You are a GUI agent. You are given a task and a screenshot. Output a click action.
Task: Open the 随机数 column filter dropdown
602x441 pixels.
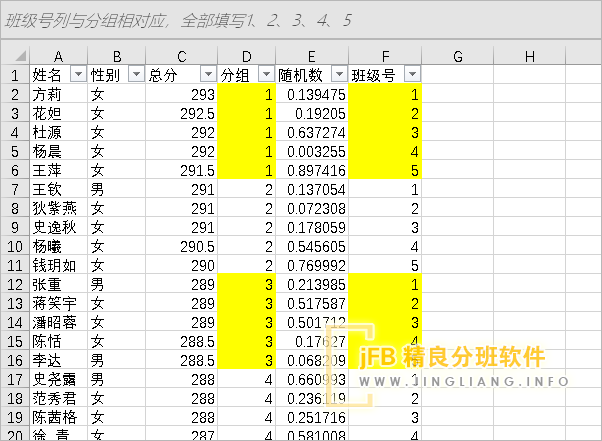339,74
